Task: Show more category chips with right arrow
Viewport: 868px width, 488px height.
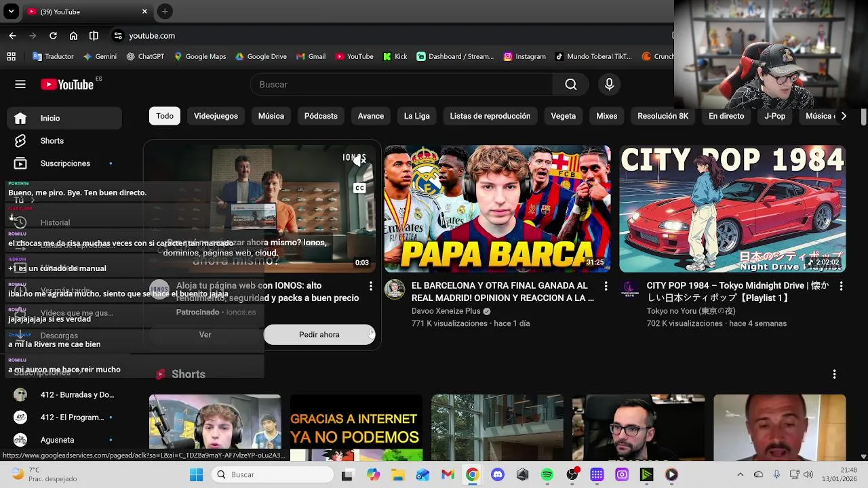Action: (x=843, y=116)
